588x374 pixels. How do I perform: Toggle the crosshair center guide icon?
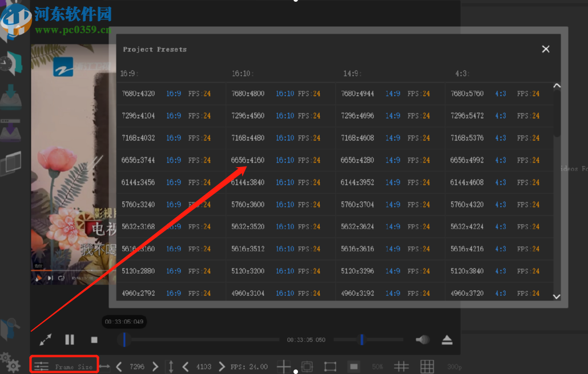284,367
